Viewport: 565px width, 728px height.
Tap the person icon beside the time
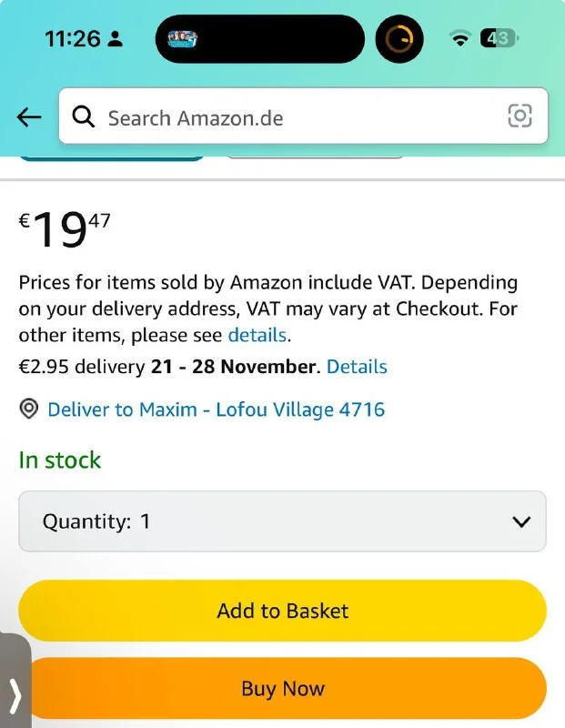coord(116,39)
